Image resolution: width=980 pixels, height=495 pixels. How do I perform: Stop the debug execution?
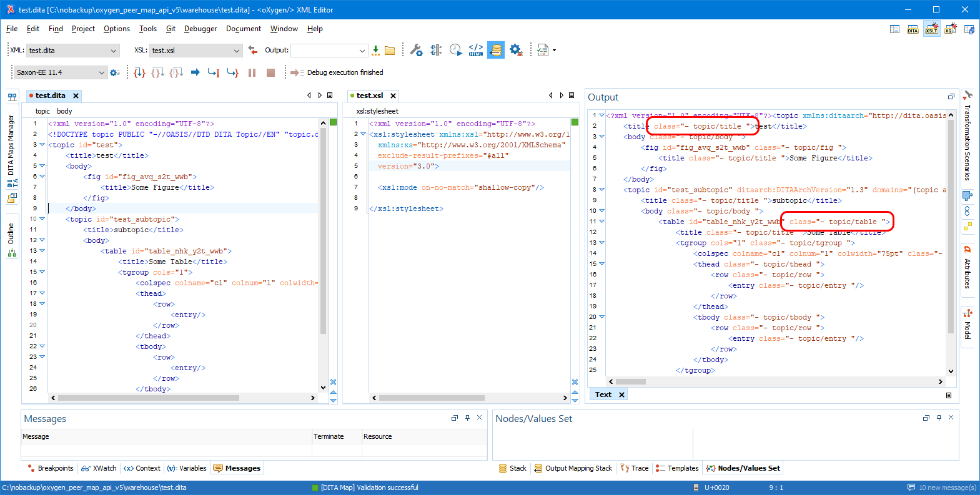tap(270, 72)
